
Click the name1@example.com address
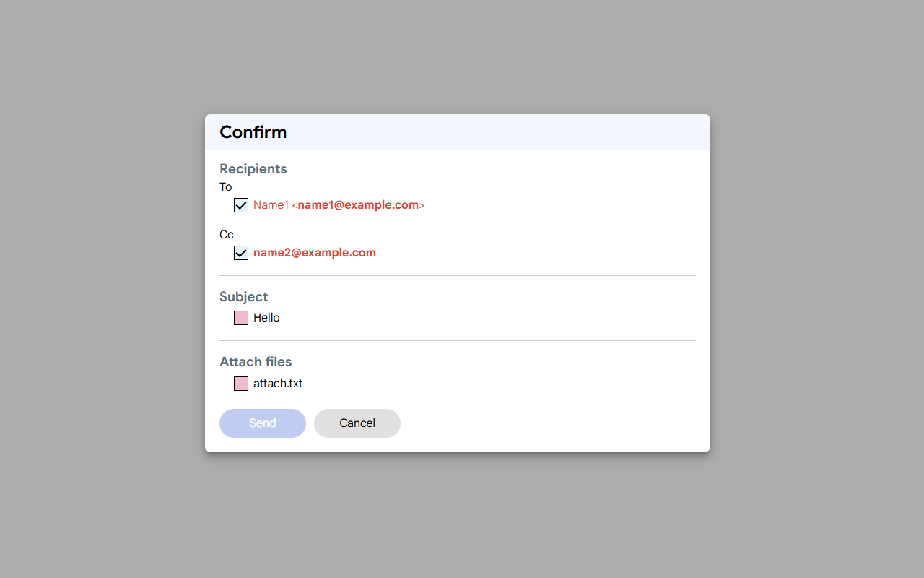coord(358,205)
